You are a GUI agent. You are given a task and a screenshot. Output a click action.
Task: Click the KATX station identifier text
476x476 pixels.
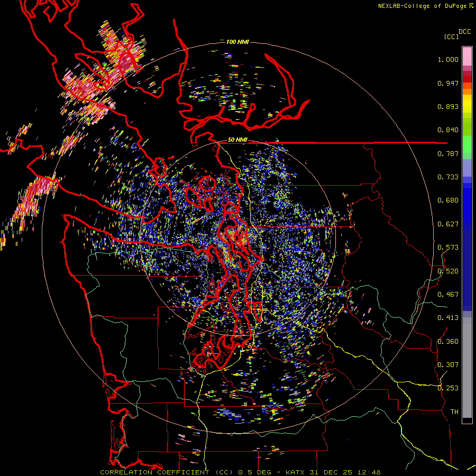296,472
